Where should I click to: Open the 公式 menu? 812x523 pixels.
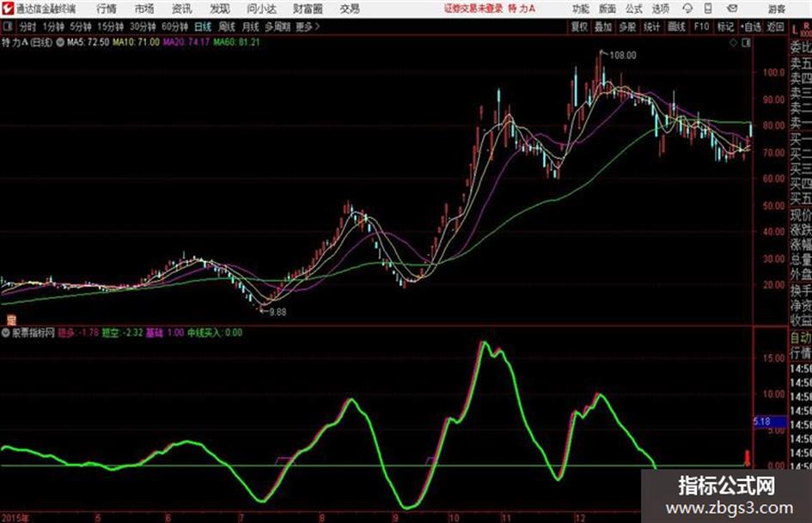pos(633,9)
